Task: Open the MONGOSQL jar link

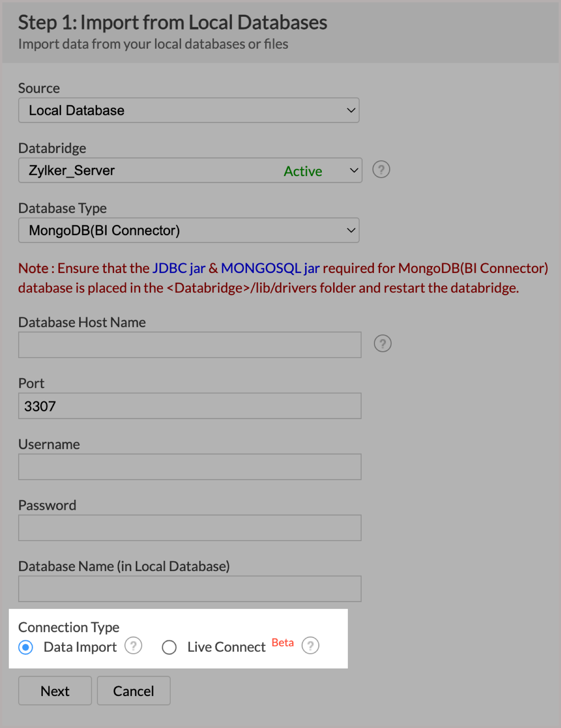Action: coord(270,268)
